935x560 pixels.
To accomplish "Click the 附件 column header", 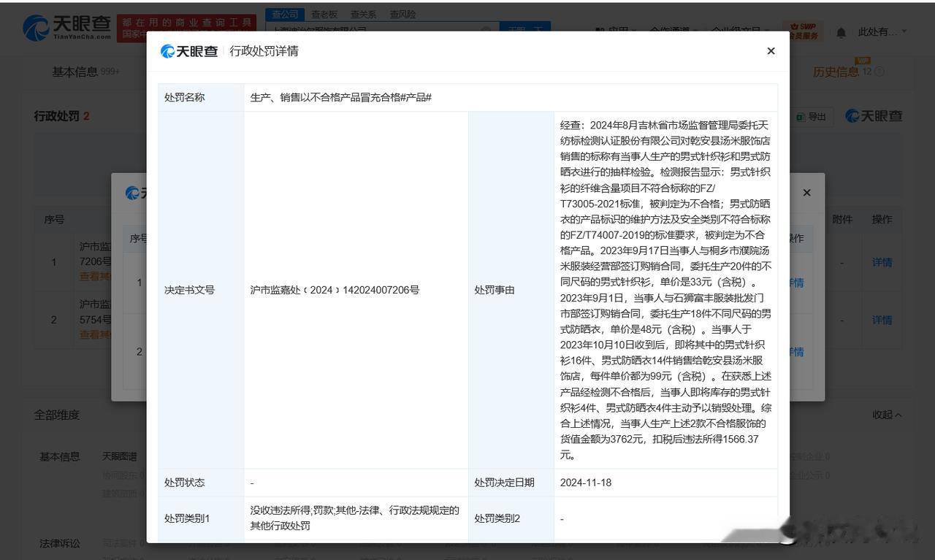I will (x=842, y=219).
